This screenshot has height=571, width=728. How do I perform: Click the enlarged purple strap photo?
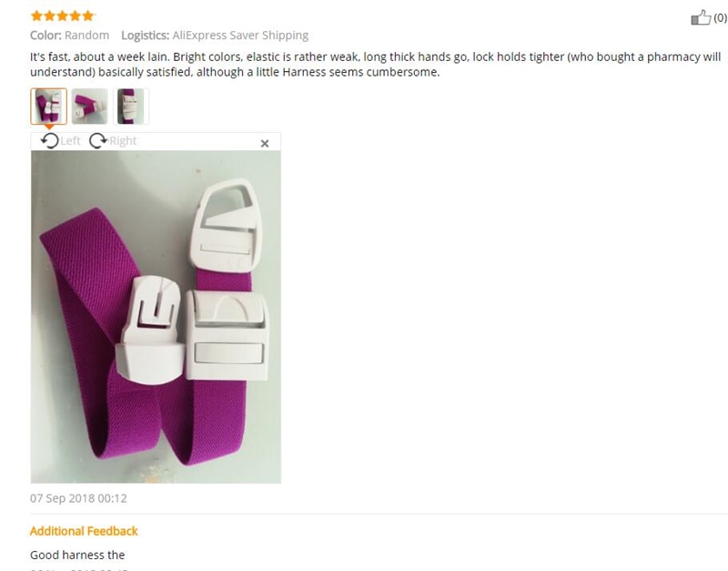[156, 317]
